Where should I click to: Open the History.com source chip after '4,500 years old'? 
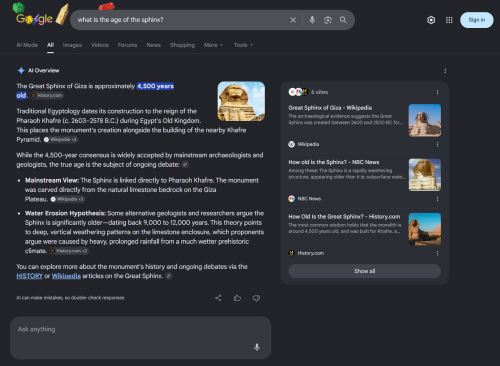[47, 96]
